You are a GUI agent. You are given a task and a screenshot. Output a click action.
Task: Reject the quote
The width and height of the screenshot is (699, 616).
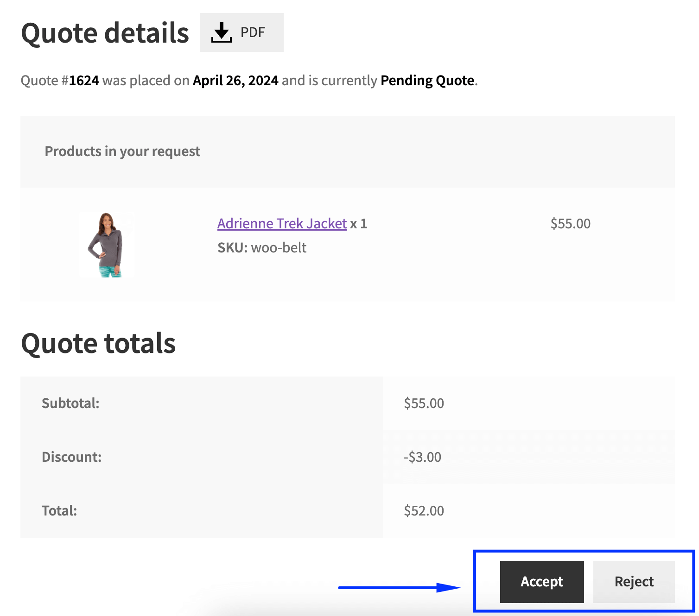pyautogui.click(x=634, y=582)
